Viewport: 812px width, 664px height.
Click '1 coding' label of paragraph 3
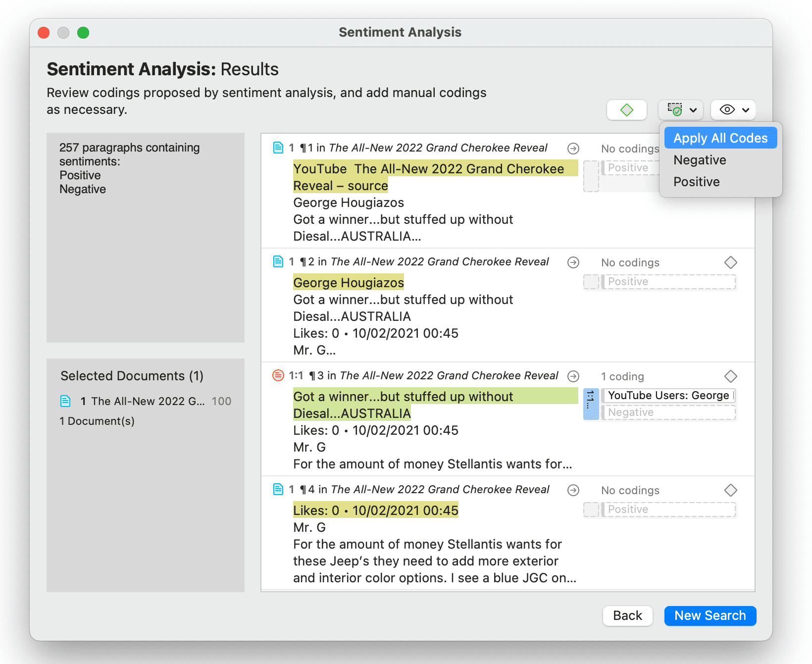point(622,376)
